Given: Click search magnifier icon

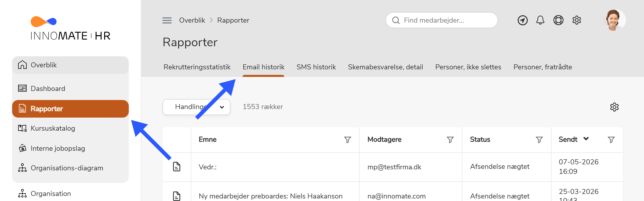Looking at the screenshot, I should click(x=396, y=20).
